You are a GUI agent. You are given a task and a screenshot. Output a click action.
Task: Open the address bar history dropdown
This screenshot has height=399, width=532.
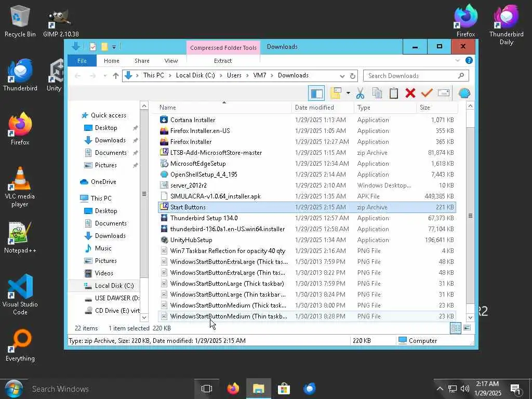342,76
